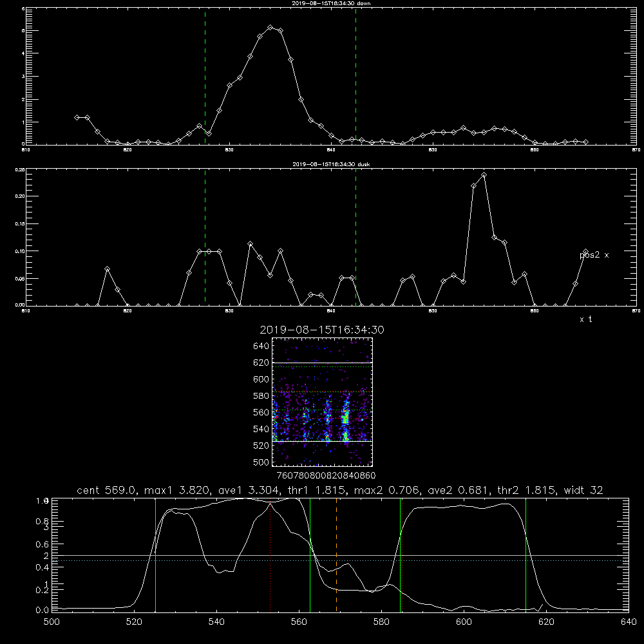Click the 'ave2 0.681' value
Viewport: 644px width, 644px height.
(x=458, y=490)
